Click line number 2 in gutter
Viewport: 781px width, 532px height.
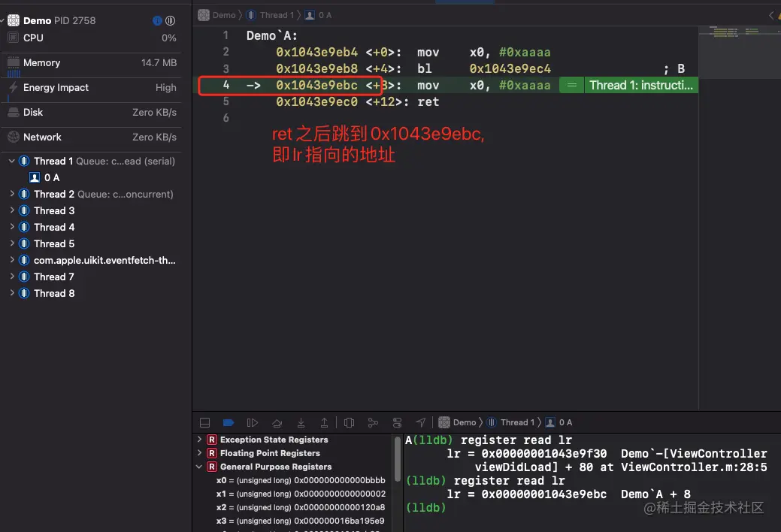pyautogui.click(x=226, y=52)
